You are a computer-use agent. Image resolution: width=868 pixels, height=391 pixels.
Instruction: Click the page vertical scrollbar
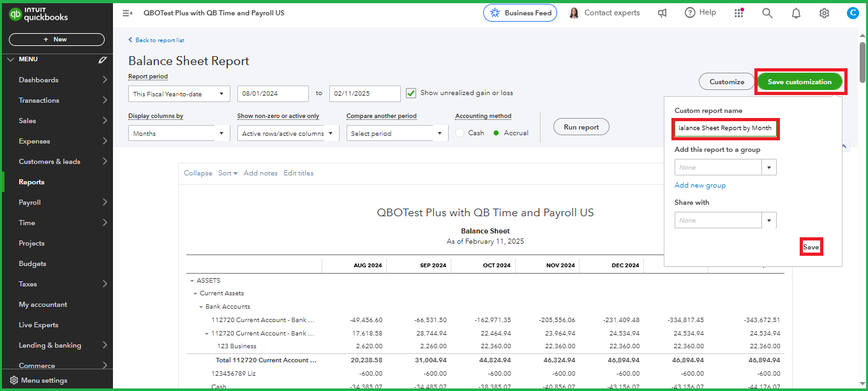[x=862, y=63]
